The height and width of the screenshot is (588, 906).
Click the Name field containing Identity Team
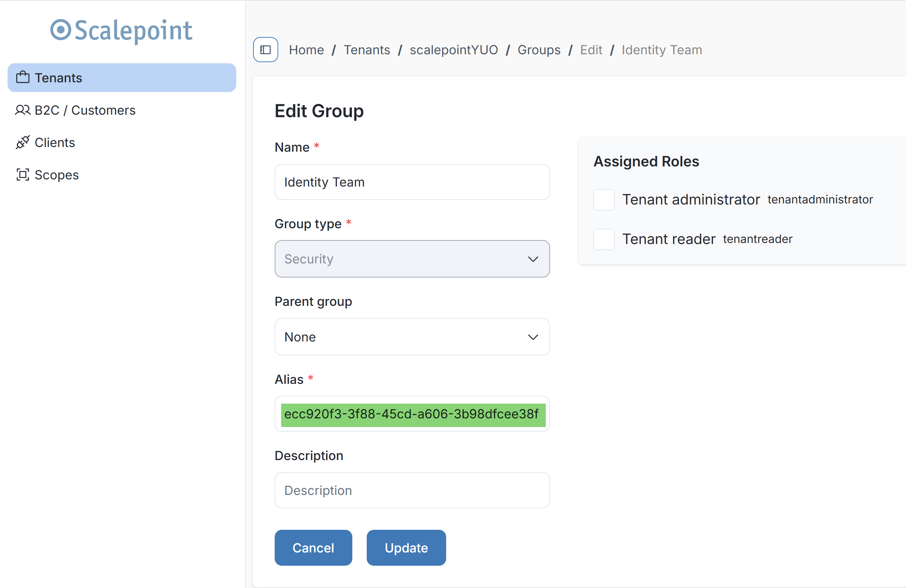point(412,182)
